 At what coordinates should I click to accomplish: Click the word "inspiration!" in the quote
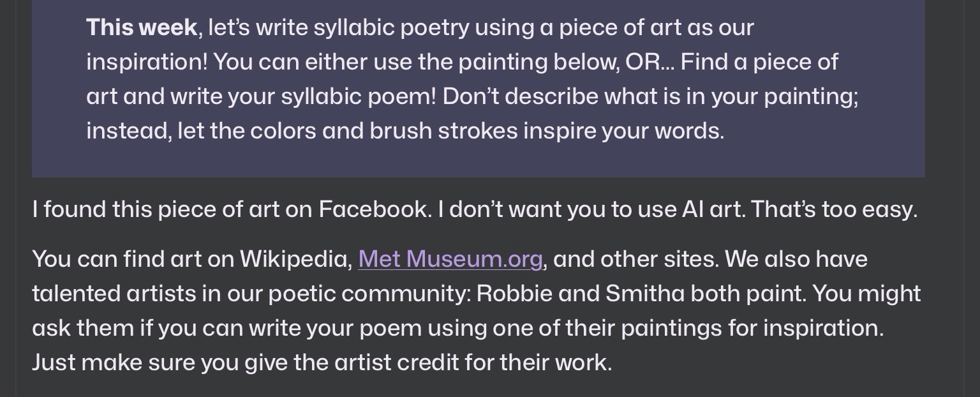pyautogui.click(x=147, y=63)
